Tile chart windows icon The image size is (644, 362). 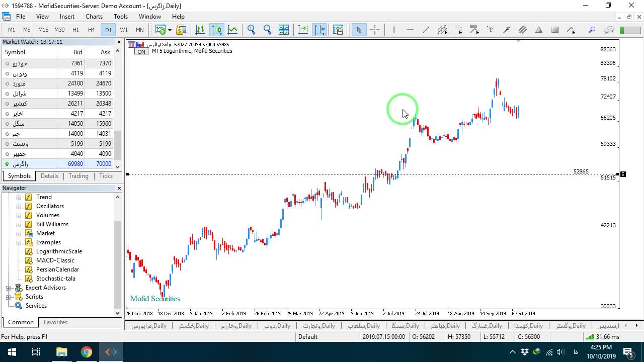[284, 30]
